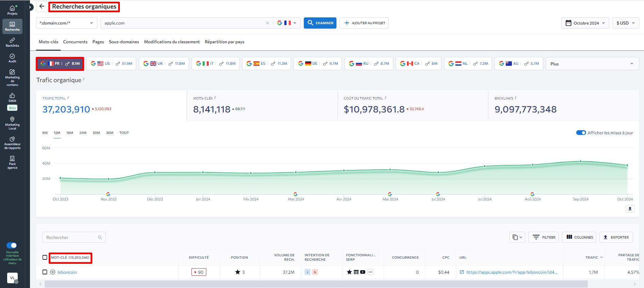
Task: Open the Octobre 2024 date dropdown
Action: 585,23
